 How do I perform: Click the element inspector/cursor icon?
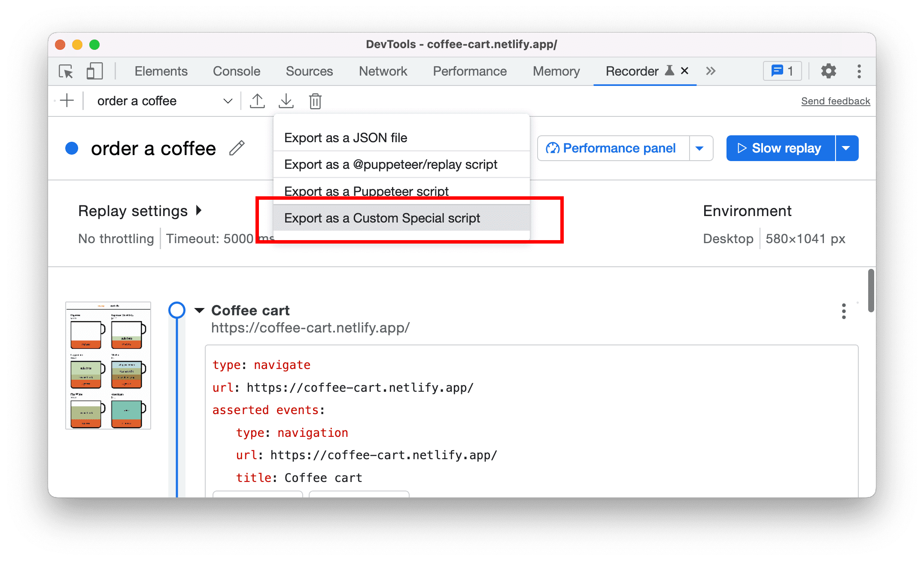[x=67, y=71]
